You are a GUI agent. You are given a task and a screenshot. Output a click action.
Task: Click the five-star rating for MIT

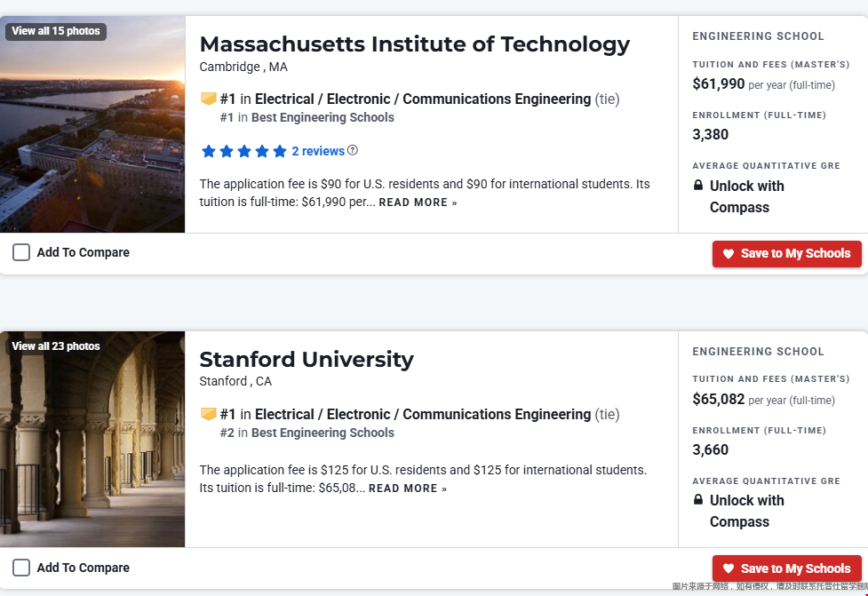pyautogui.click(x=244, y=151)
